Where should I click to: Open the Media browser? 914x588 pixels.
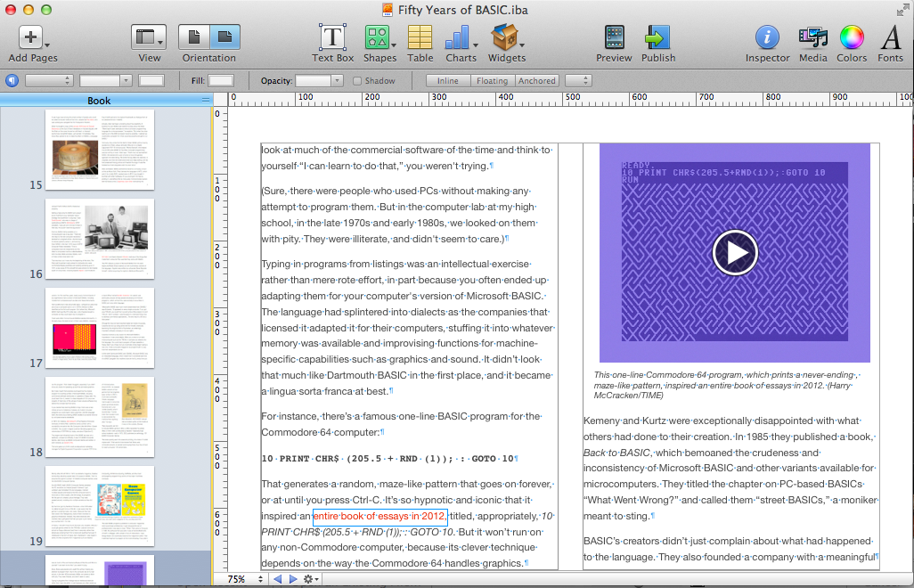813,37
